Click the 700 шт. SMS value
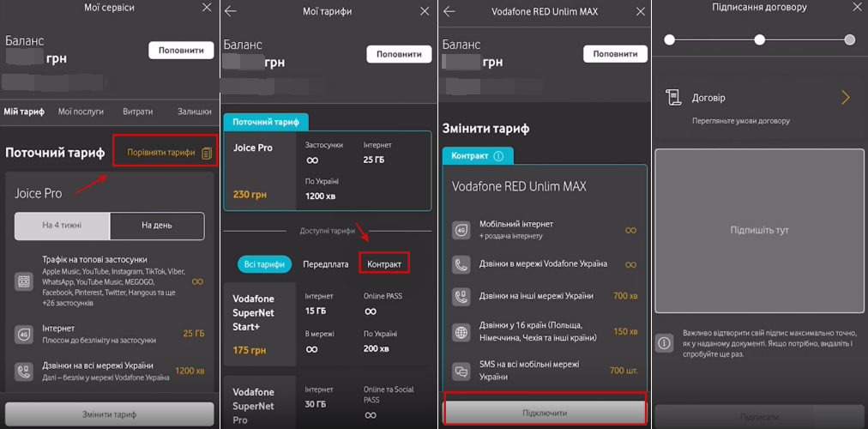 [624, 371]
